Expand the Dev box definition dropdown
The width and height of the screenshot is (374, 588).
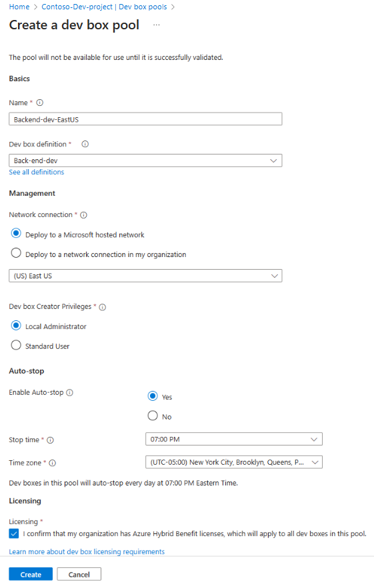[145, 160]
